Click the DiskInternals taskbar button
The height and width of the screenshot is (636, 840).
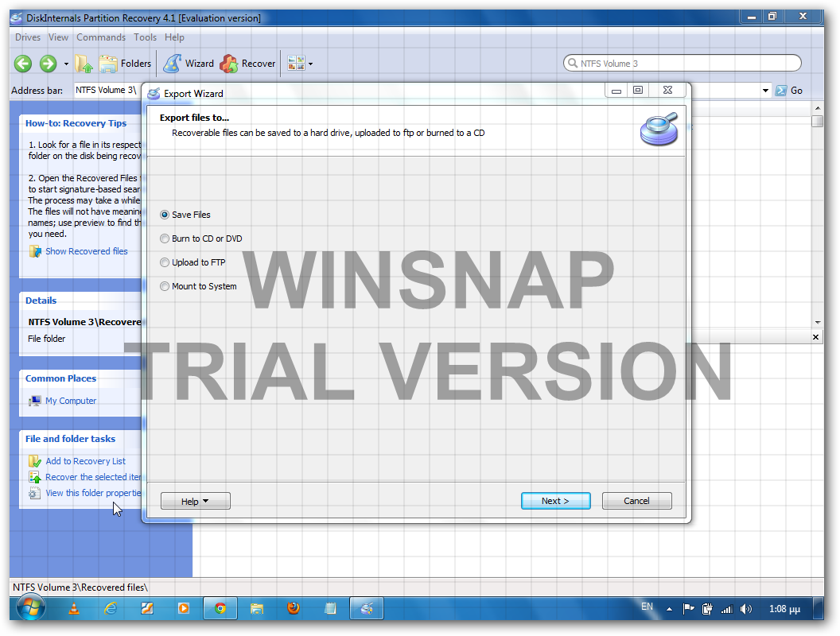367,608
